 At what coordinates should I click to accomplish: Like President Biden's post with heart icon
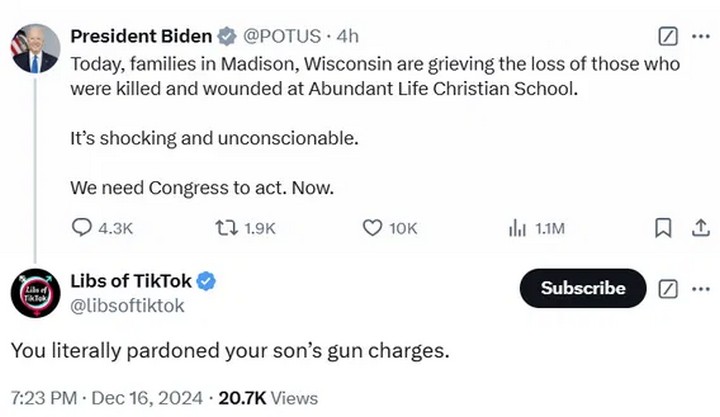click(390, 228)
